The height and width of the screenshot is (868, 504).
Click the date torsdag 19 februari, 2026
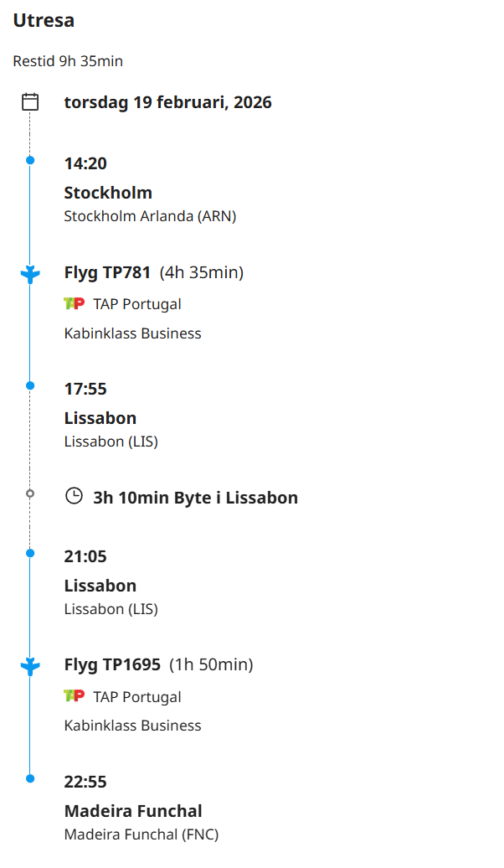click(x=167, y=102)
